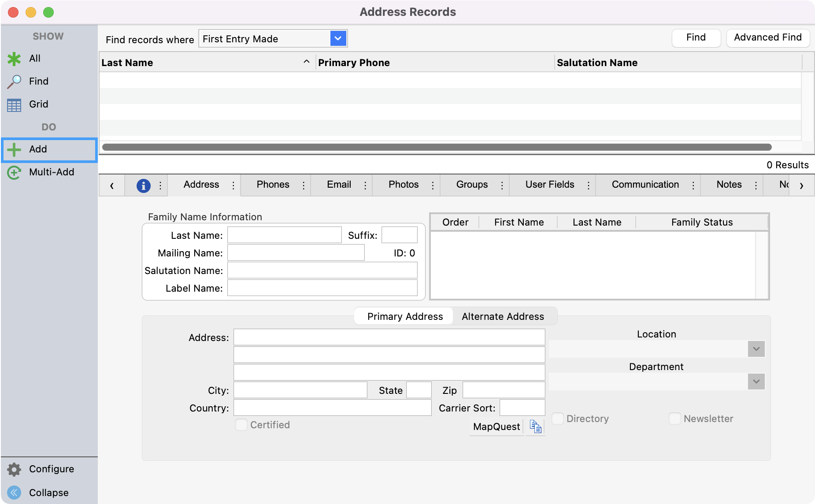Viewport: 815px width, 504px height.
Task: Collapse the sidebar with the Collapse icon
Action: point(14,493)
